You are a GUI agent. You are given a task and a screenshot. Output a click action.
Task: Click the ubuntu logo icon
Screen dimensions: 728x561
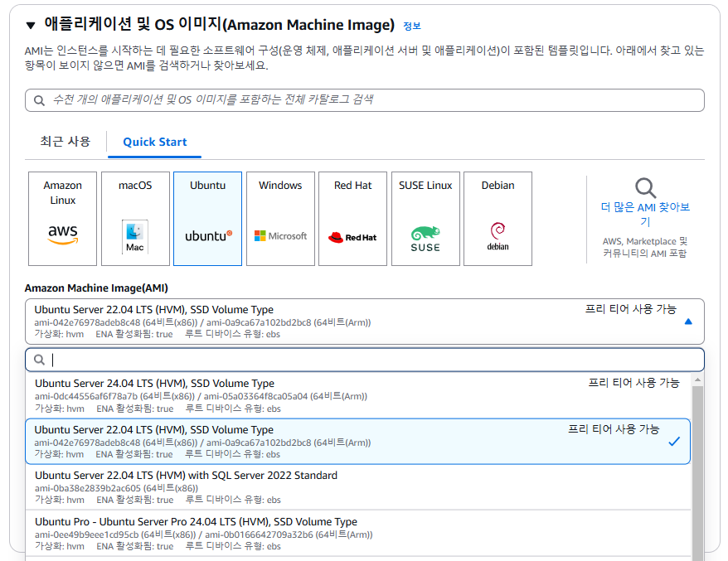(208, 235)
